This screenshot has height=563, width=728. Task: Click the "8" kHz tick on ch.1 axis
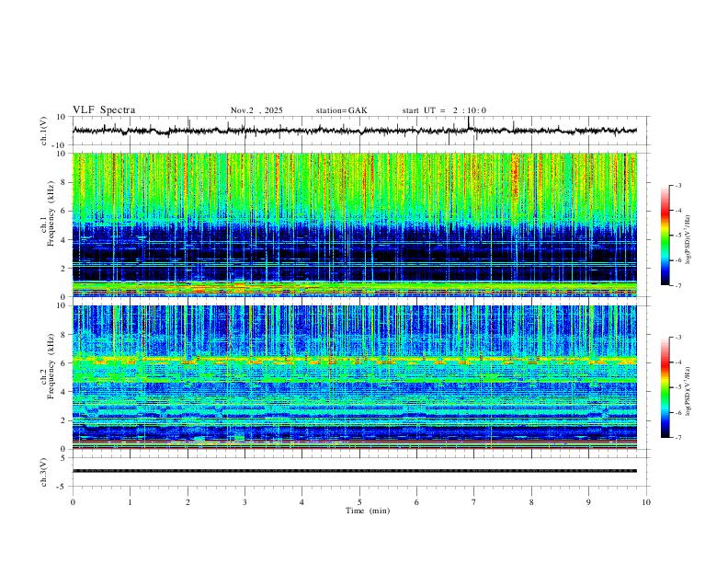pos(63,182)
